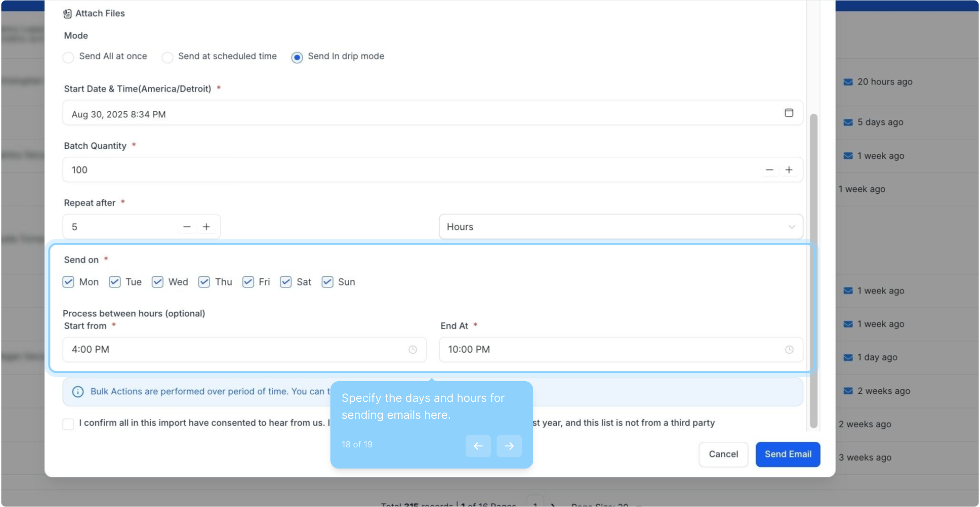Go to previous tour step arrow
This screenshot has width=980, height=507.
(x=478, y=446)
